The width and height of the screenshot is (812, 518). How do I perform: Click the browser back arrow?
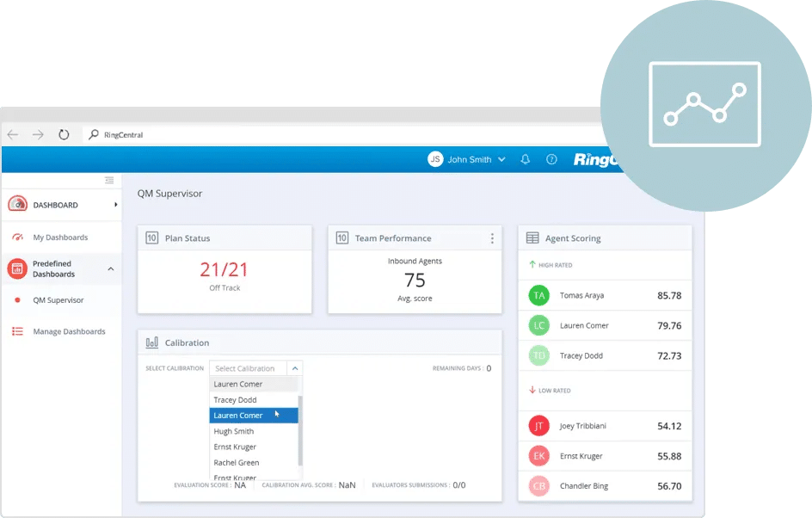pyautogui.click(x=12, y=134)
